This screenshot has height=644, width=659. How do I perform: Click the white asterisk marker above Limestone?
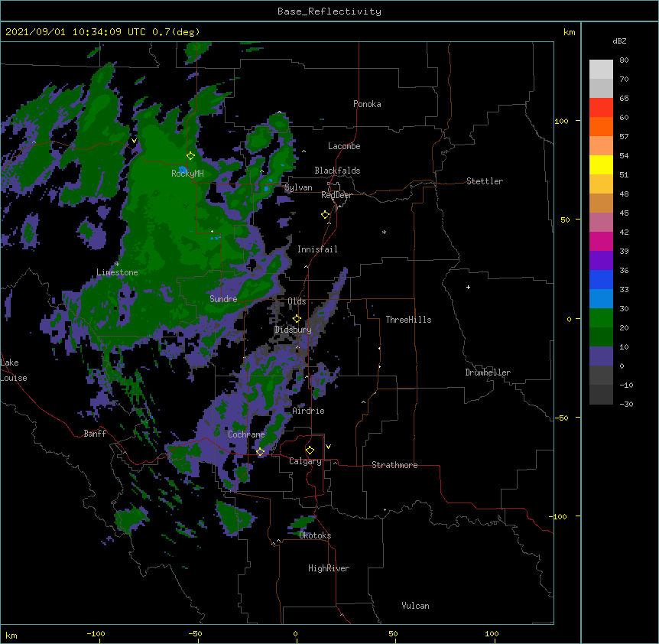117,265
